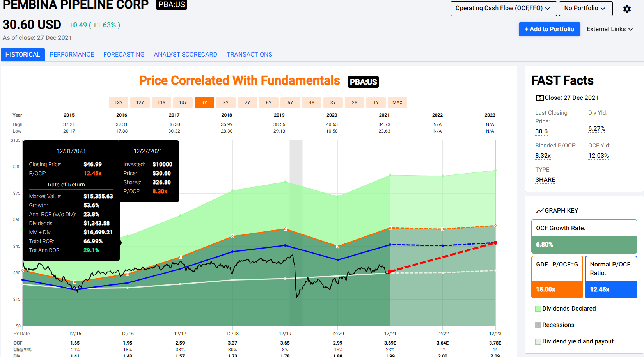The height and width of the screenshot is (357, 644).
Task: Click the calendar icon beside Close date
Action: 540,98
